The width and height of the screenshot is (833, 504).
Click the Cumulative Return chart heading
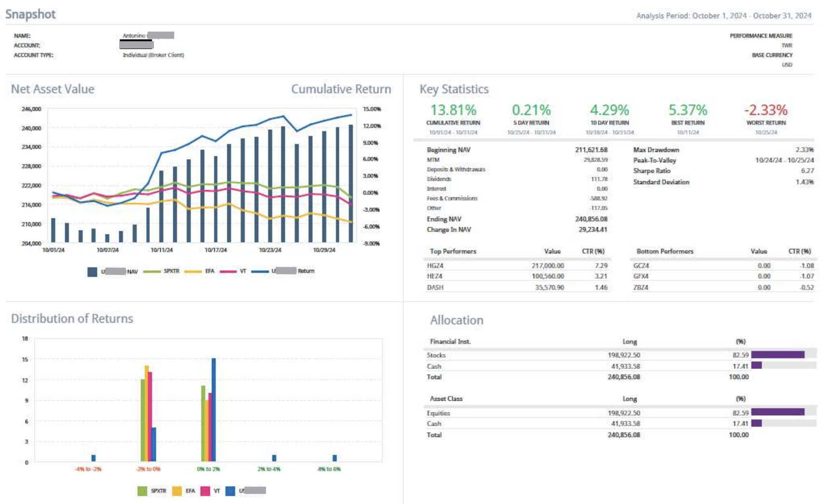(x=341, y=89)
